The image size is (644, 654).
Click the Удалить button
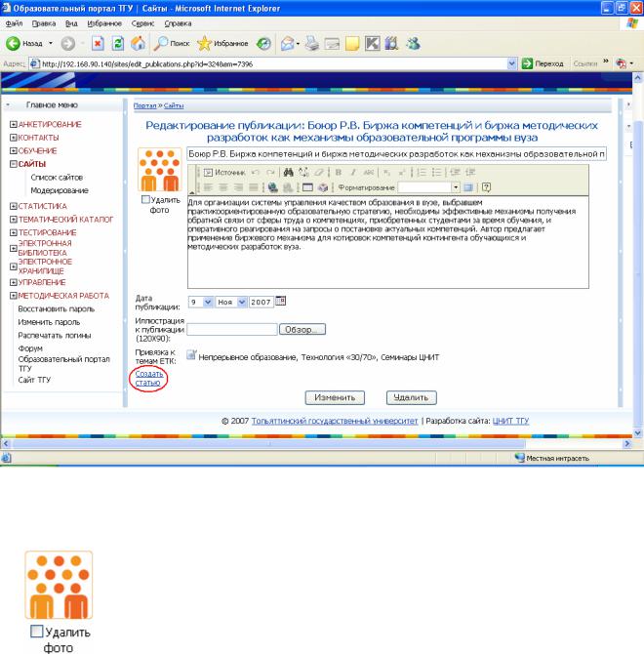click(x=412, y=397)
